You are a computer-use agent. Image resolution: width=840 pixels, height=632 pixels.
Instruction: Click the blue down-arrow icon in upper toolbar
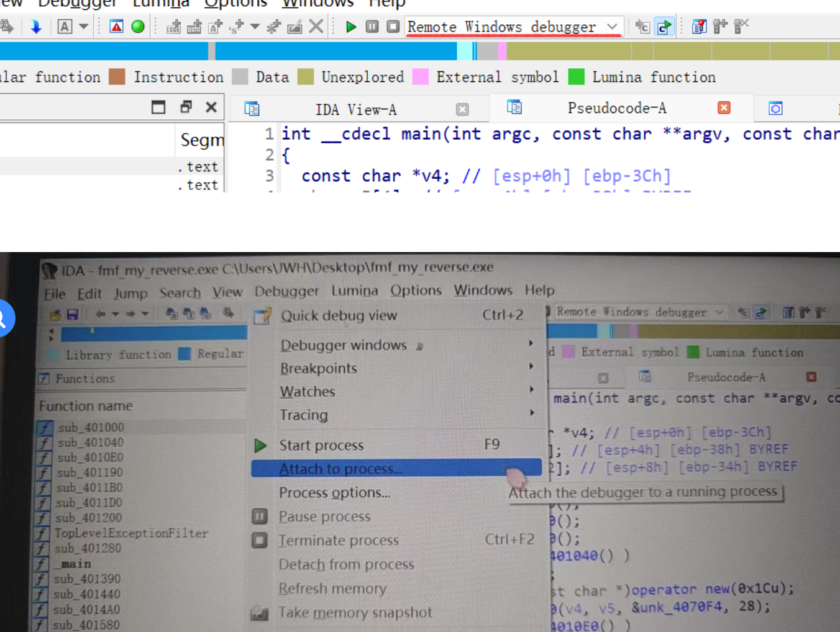point(36,27)
